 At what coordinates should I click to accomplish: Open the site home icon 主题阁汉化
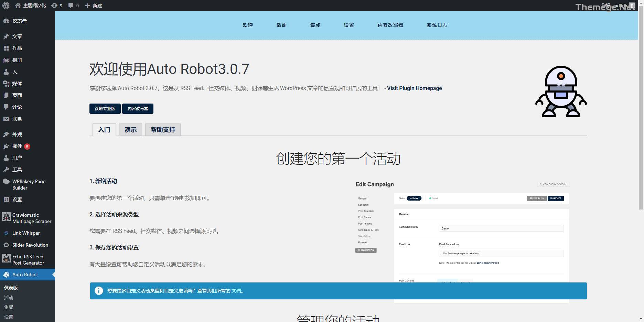[x=18, y=6]
